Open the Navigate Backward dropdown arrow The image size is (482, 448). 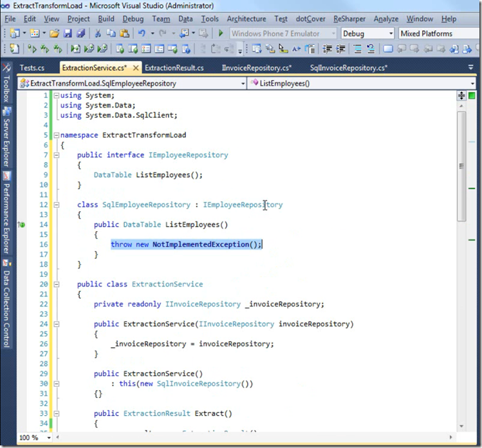point(193,33)
